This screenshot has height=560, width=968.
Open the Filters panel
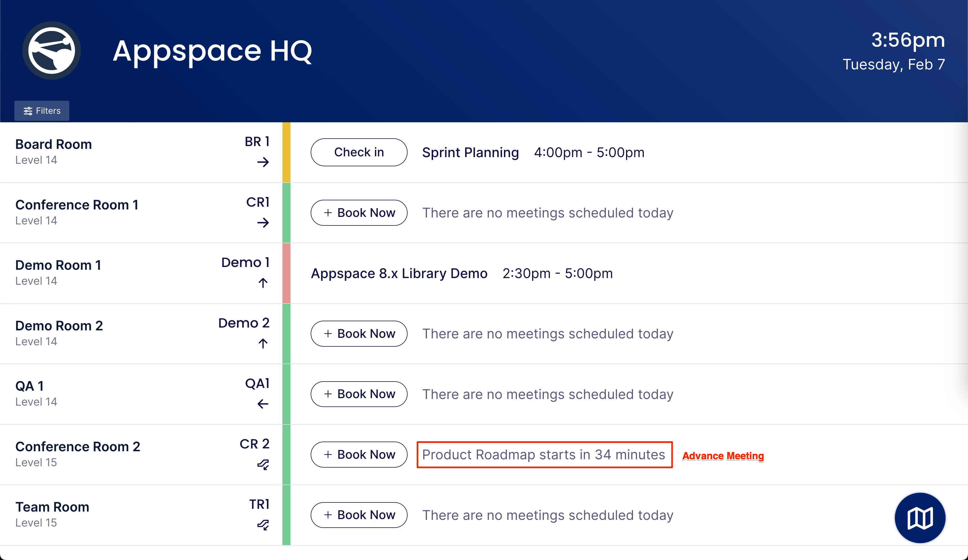click(x=42, y=111)
